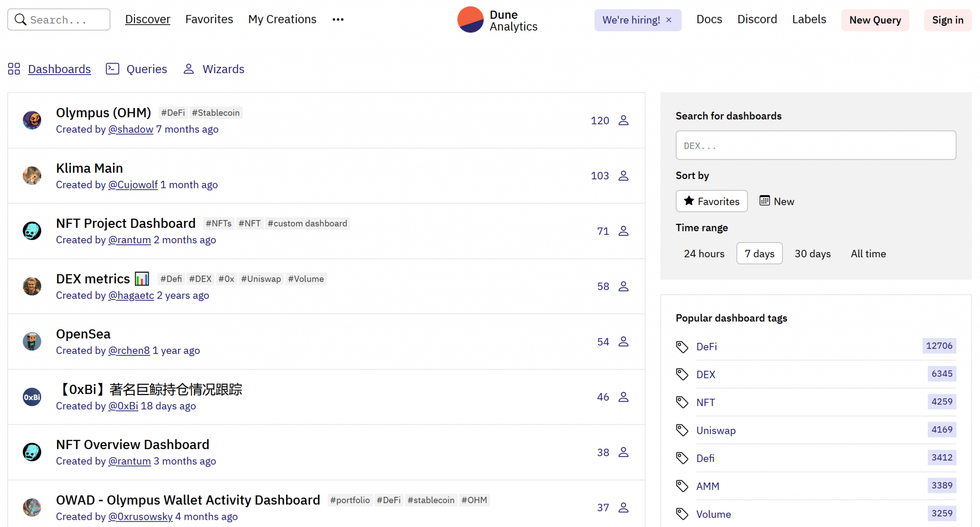
Task: Click the Sign in button
Action: 947,20
